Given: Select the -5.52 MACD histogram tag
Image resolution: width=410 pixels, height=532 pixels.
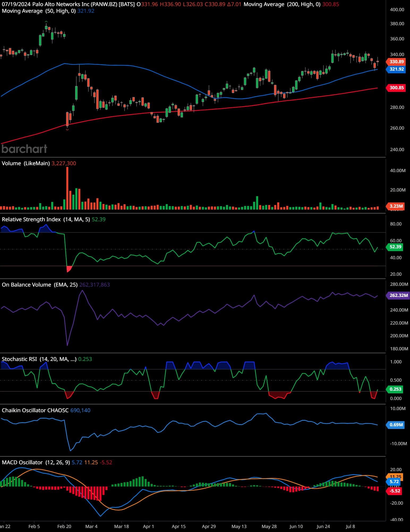Looking at the screenshot, I should (394, 491).
